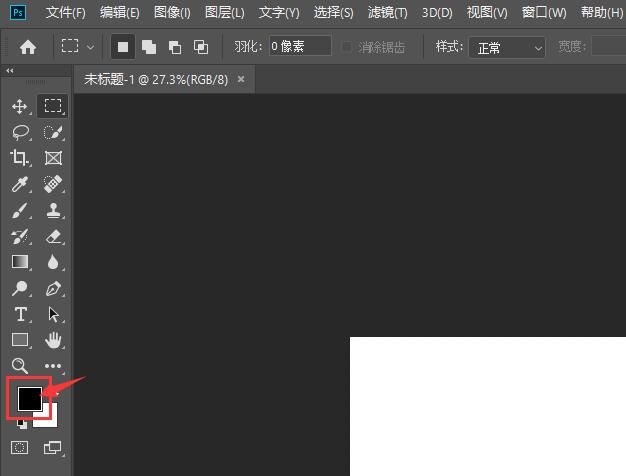Select the Brush tool
Viewport: 626px width, 476px height.
click(20, 210)
